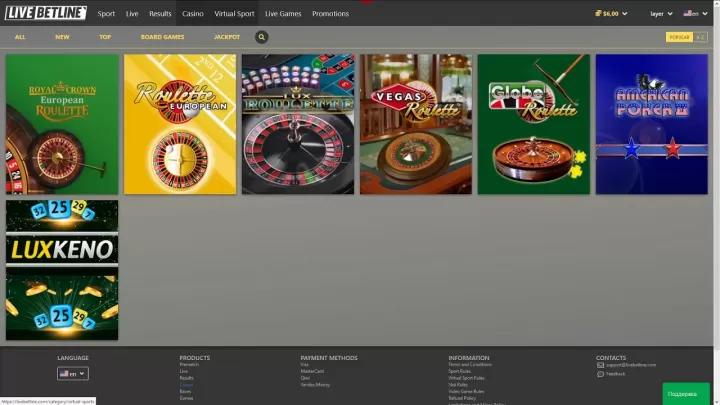720x405 pixels.
Task: Select the Jackpot category tab
Action: coord(227,37)
